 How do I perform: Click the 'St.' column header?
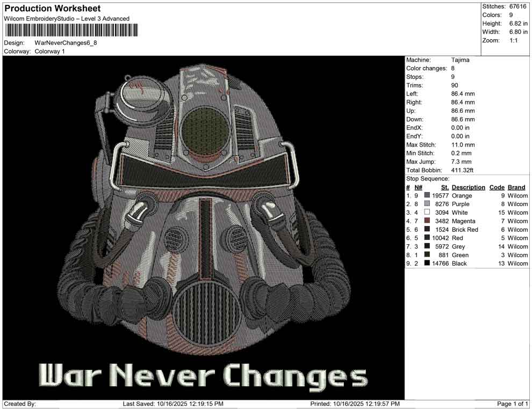pyautogui.click(x=445, y=187)
